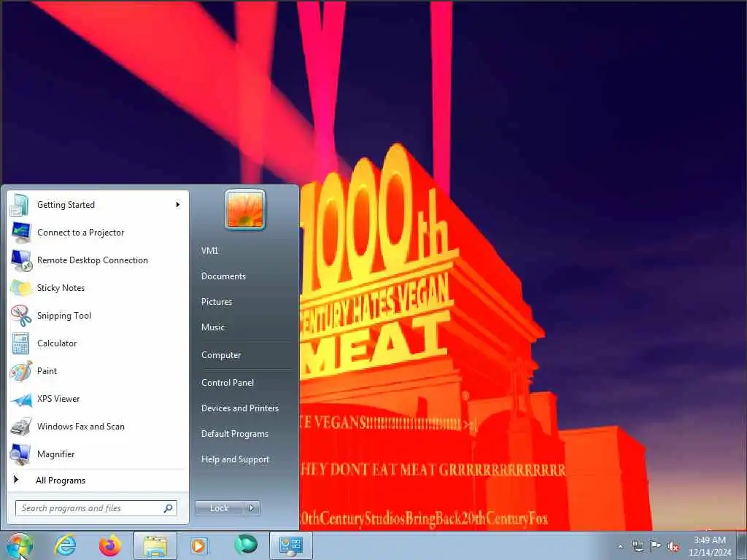Expand All Programs list
Image resolution: width=747 pixels, height=560 pixels.
click(98, 480)
